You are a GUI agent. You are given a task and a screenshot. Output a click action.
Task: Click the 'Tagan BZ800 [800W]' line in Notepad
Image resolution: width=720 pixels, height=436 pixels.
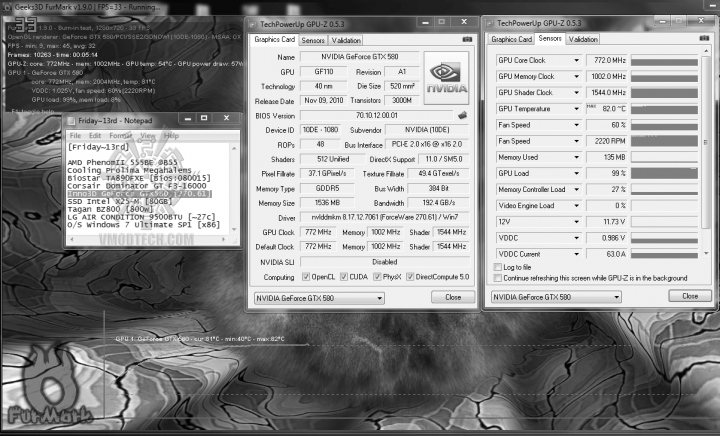coord(110,209)
